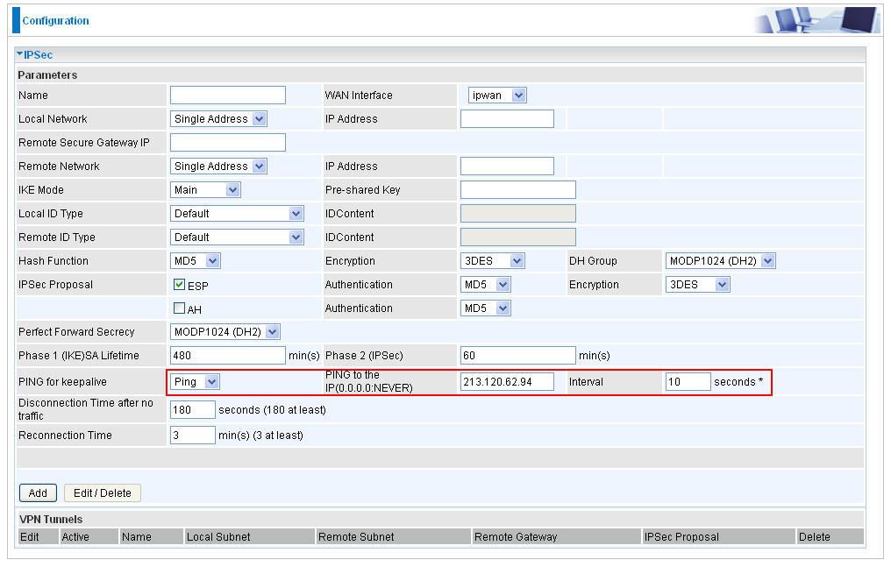Click the "min(s) (3 at least)" note
The width and height of the screenshot is (884, 588).
[x=260, y=435]
